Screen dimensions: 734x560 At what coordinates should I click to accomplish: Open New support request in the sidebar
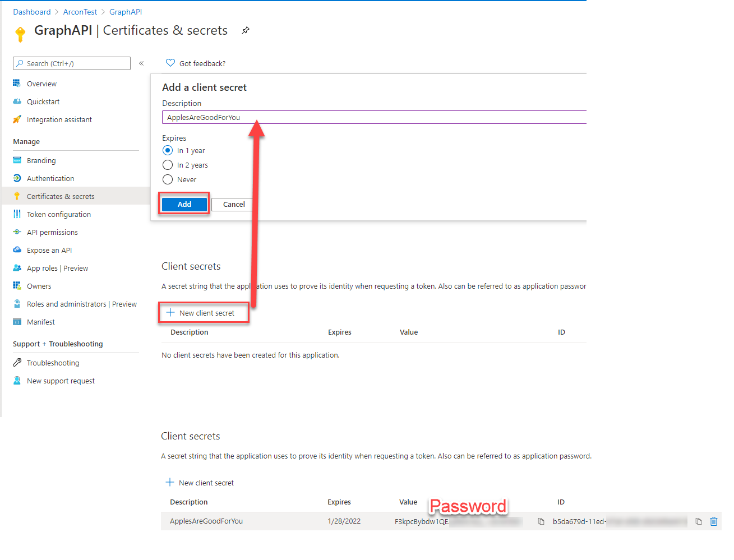(61, 381)
